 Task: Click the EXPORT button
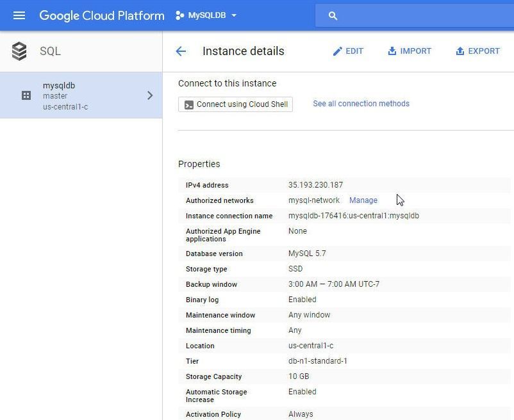477,51
